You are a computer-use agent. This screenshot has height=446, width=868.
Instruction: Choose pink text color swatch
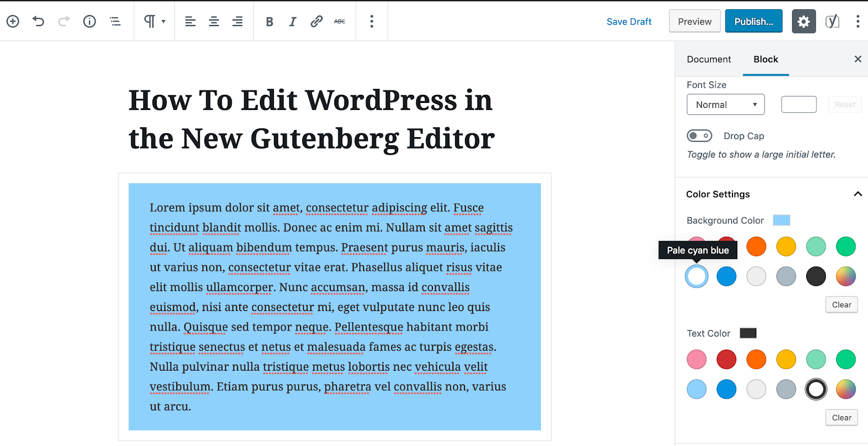pyautogui.click(x=697, y=359)
